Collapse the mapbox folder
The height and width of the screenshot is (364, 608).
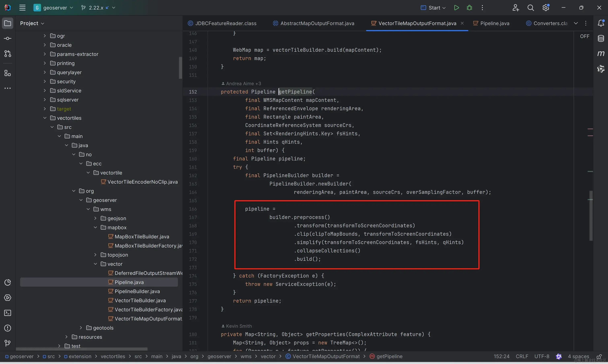click(95, 227)
